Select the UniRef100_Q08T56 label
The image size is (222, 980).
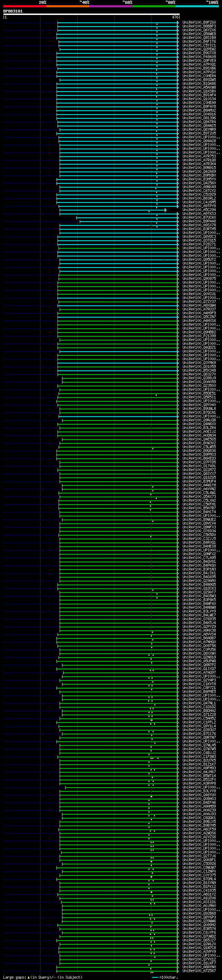coord(199,646)
